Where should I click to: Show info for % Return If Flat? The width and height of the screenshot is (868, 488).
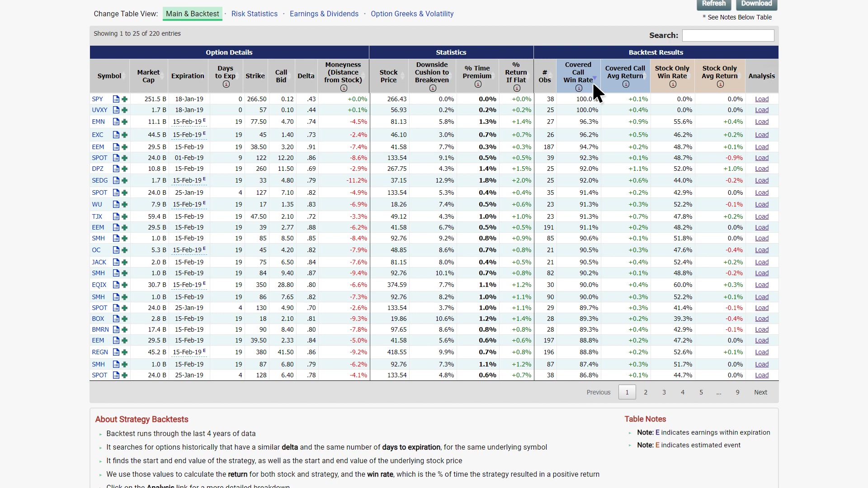click(x=517, y=88)
